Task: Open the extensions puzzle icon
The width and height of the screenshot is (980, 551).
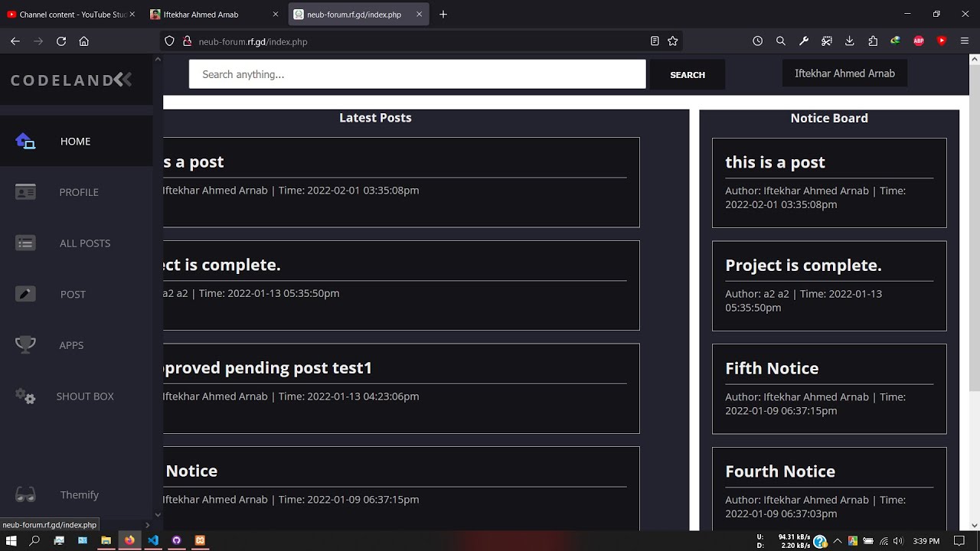Action: click(873, 41)
